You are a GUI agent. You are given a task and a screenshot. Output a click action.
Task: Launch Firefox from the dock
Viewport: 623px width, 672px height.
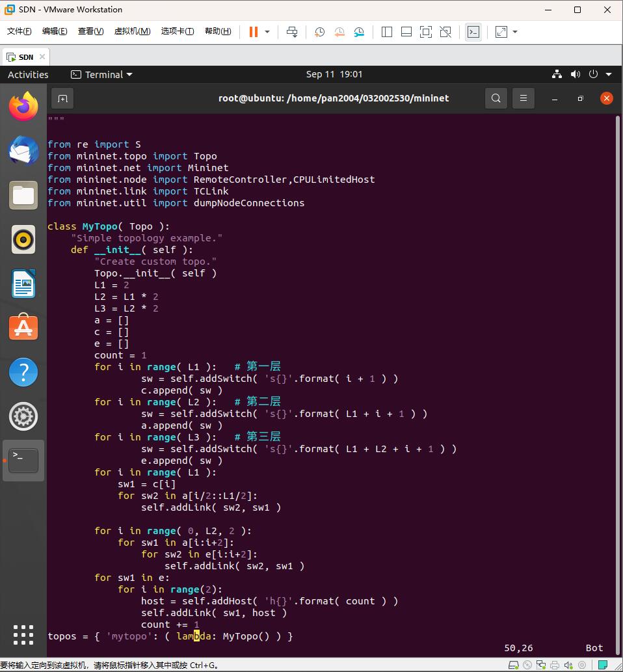(23, 106)
